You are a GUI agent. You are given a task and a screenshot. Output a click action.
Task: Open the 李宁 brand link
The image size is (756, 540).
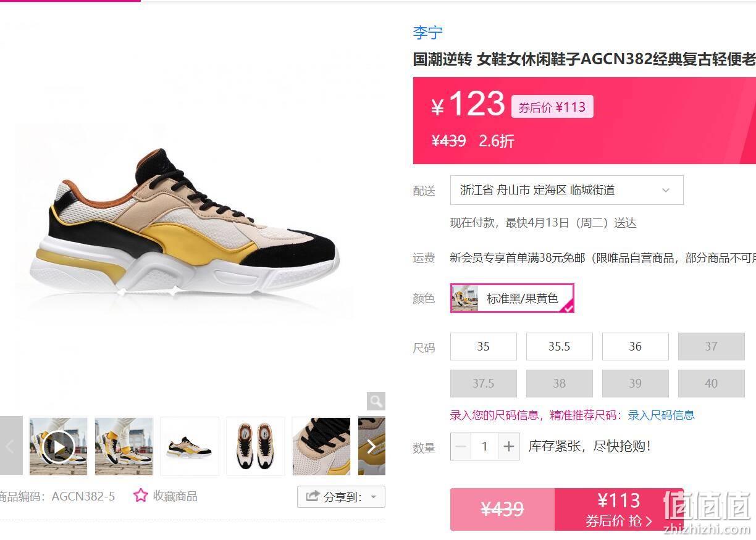pos(427,32)
